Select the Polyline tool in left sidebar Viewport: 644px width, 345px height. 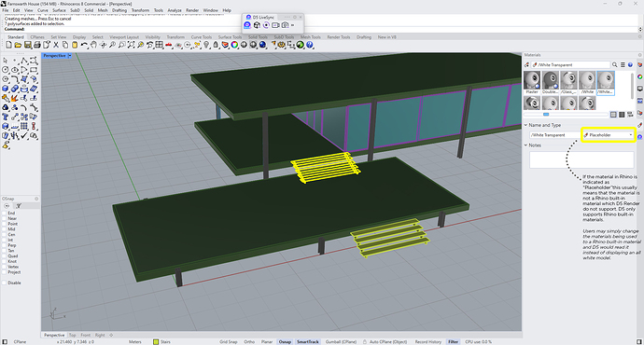[x=24, y=61]
